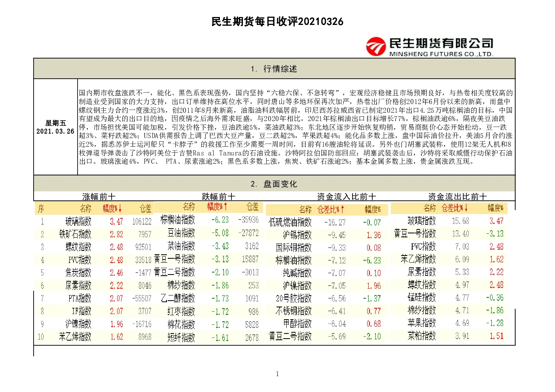This screenshot has height=392, width=555.
Task: Click the 仓差比 value -9.45
Action: pos(337,235)
